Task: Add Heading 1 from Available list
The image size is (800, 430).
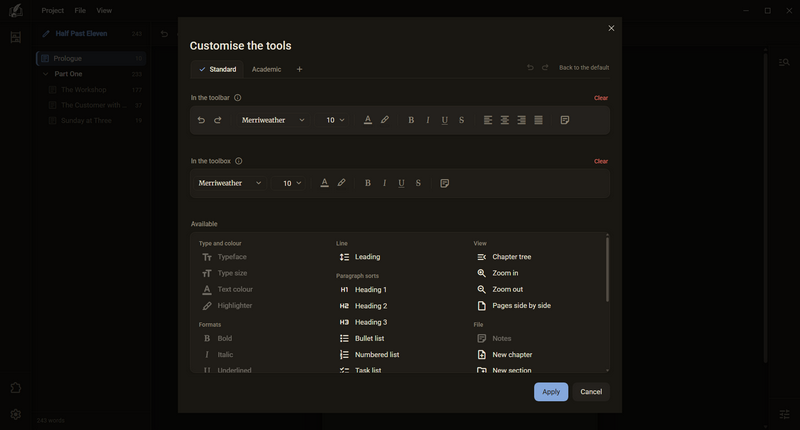Action: [363, 290]
